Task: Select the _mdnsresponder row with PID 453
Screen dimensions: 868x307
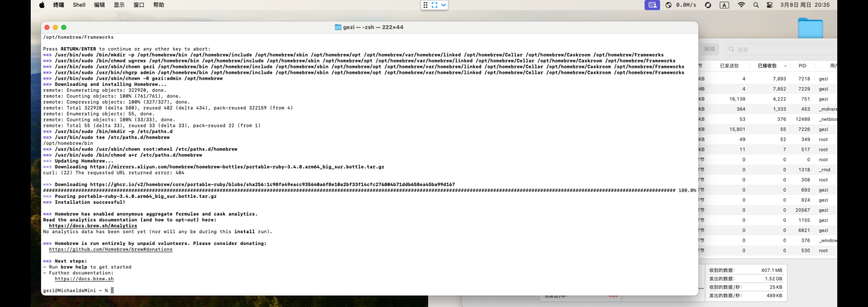Action: (x=768, y=109)
